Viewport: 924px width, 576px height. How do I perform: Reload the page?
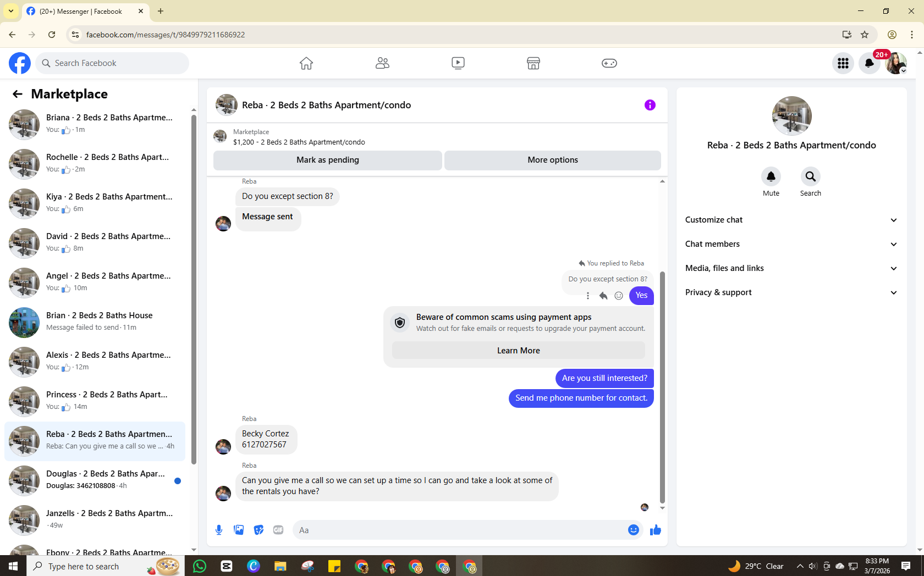52,35
